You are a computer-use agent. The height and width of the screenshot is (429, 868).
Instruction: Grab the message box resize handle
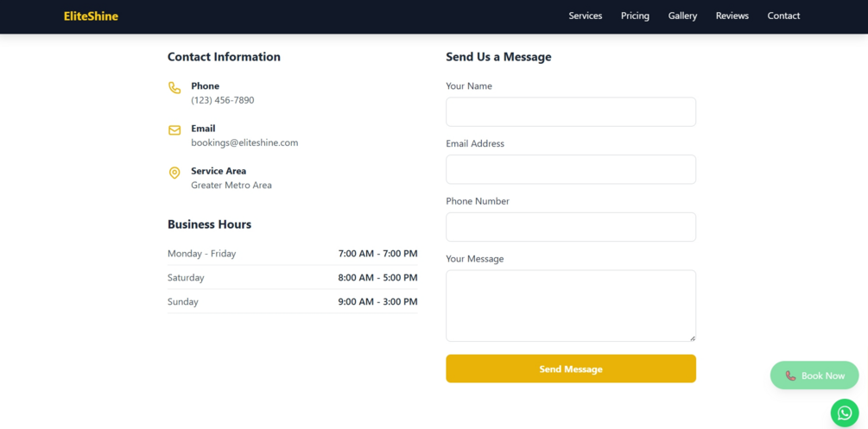(692, 338)
